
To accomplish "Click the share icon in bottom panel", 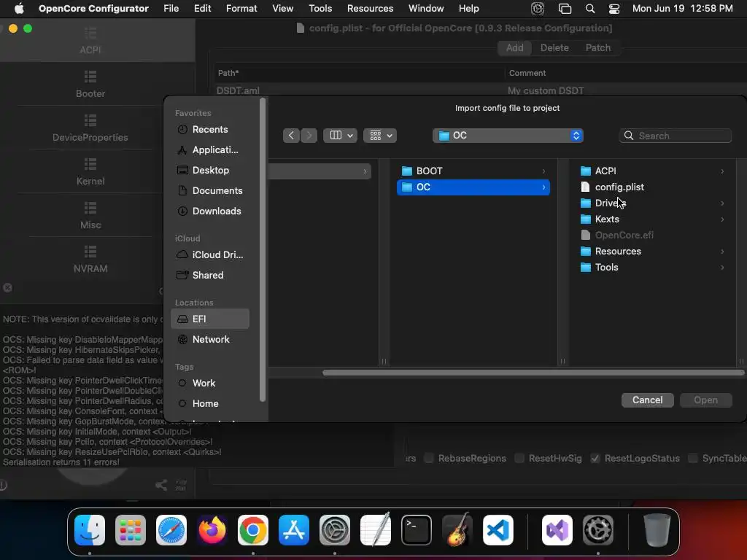I will coord(161,485).
